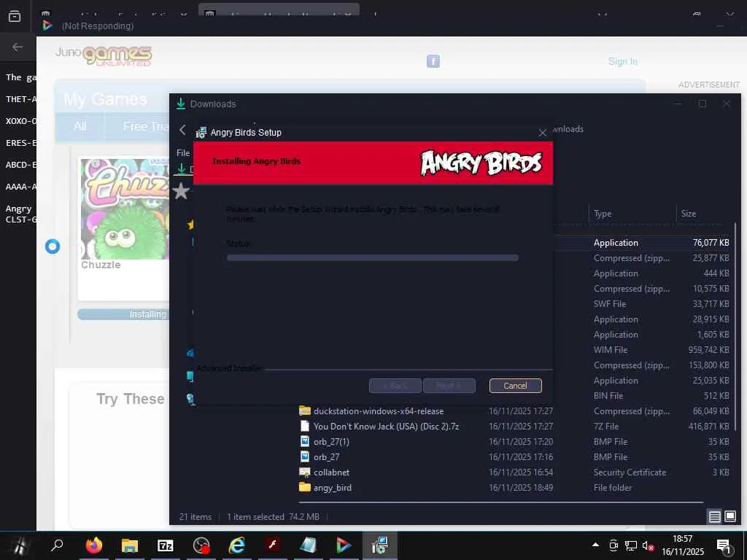
Task: Open Internet Explorer from the taskbar
Action: point(237,545)
